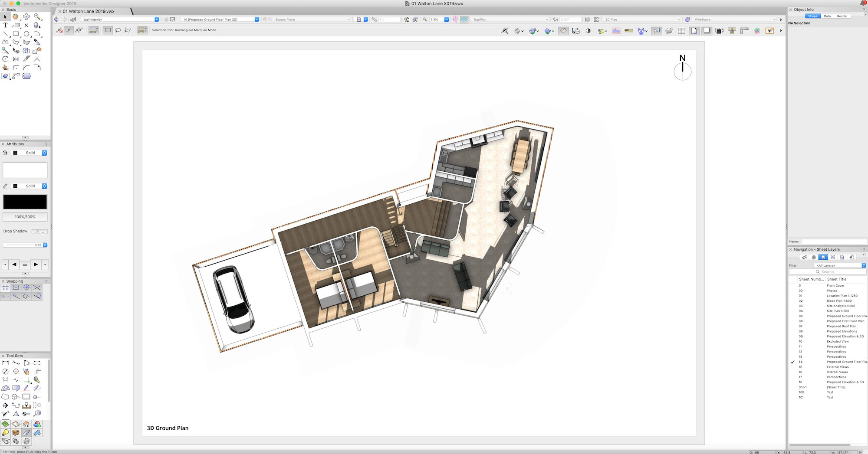Switch to the Render tab in Object Info

click(842, 16)
